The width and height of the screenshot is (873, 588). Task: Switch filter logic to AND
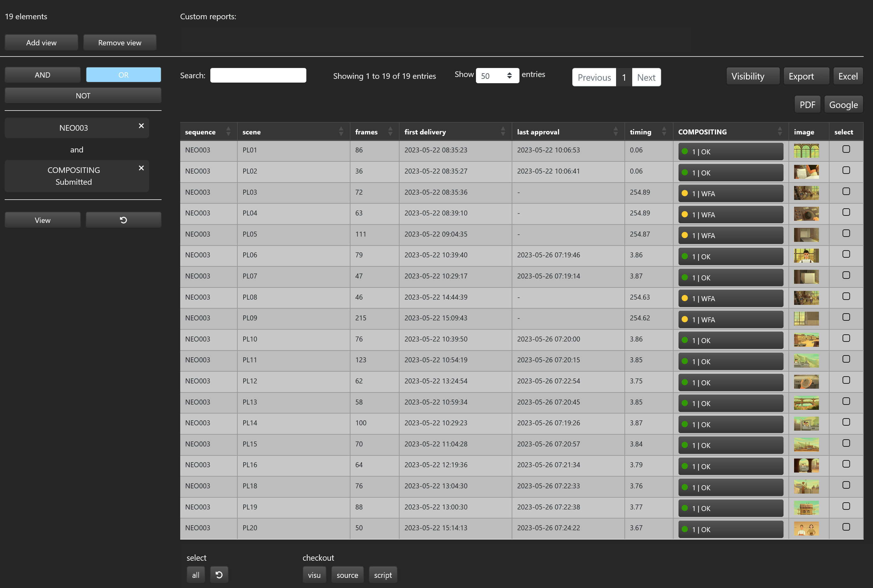pyautogui.click(x=42, y=75)
